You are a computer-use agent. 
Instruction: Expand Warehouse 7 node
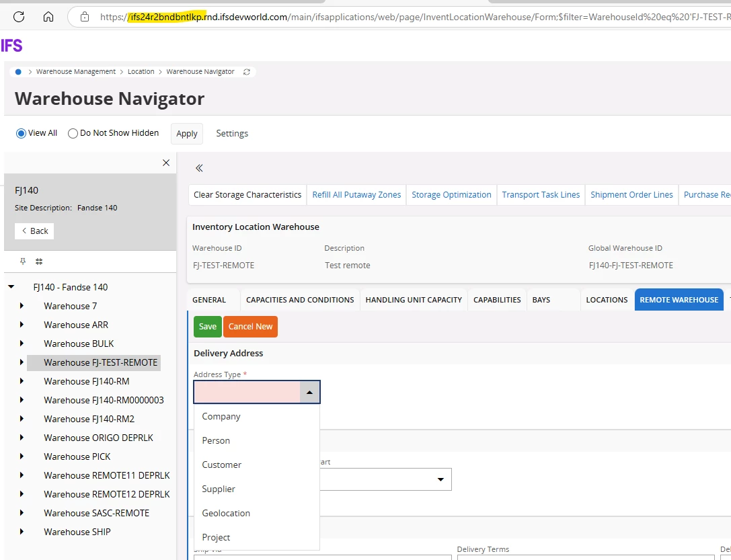tap(22, 306)
